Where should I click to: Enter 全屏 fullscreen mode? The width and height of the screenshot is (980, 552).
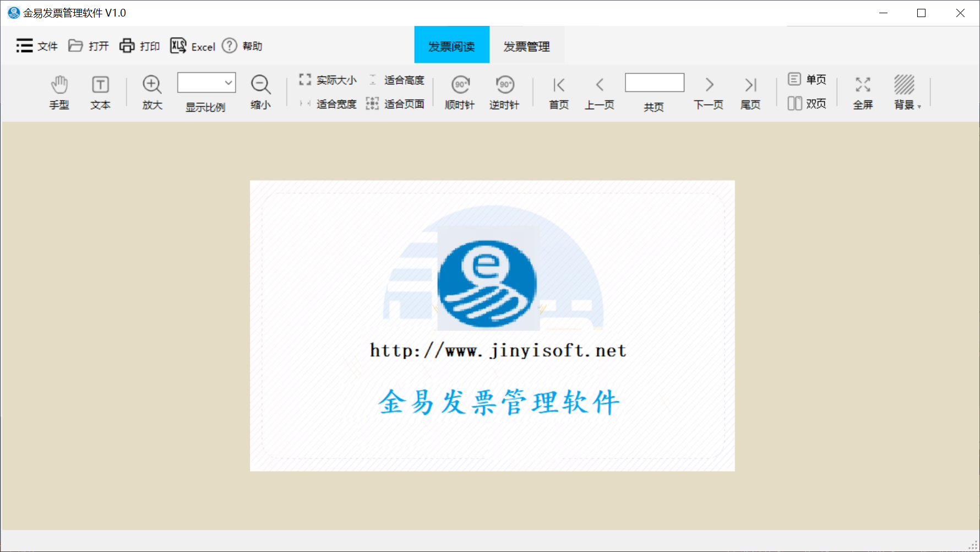tap(863, 93)
